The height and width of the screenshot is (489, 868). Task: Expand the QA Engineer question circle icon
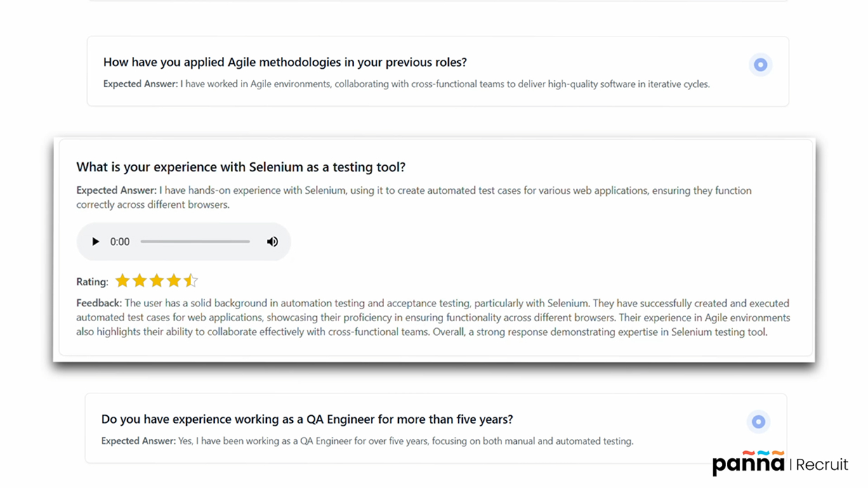tap(758, 422)
